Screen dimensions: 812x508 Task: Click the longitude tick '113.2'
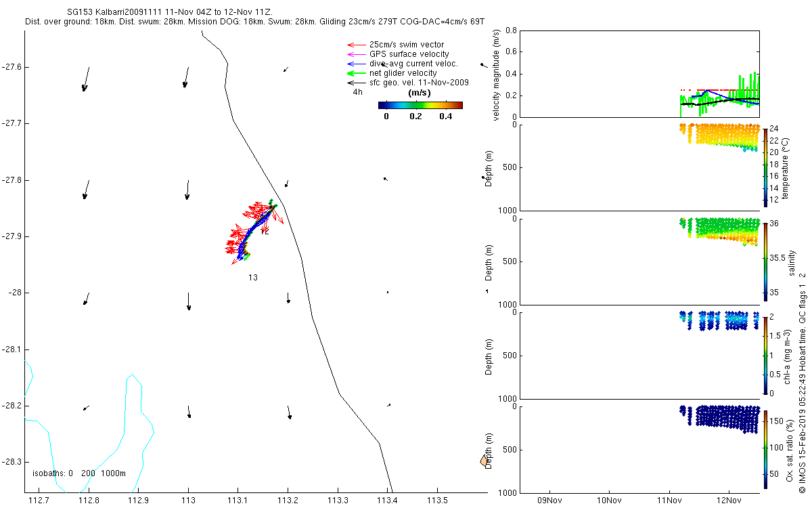coord(288,501)
